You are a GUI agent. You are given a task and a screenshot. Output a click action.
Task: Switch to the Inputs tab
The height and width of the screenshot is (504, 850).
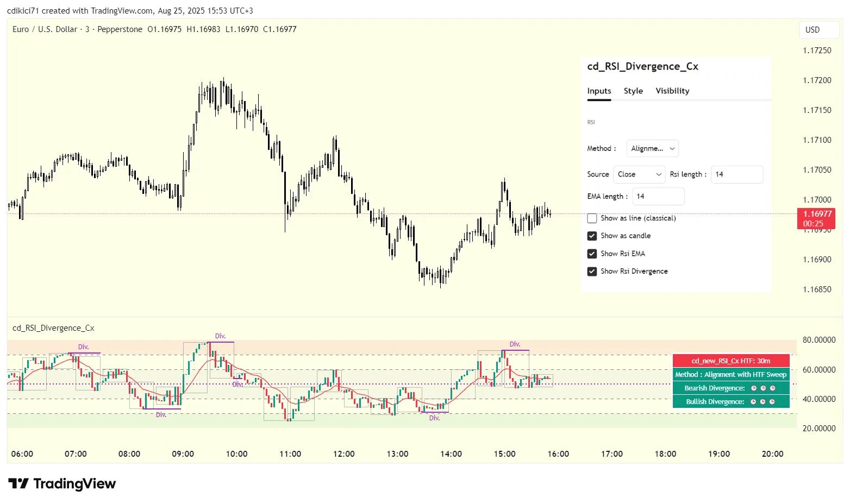599,91
